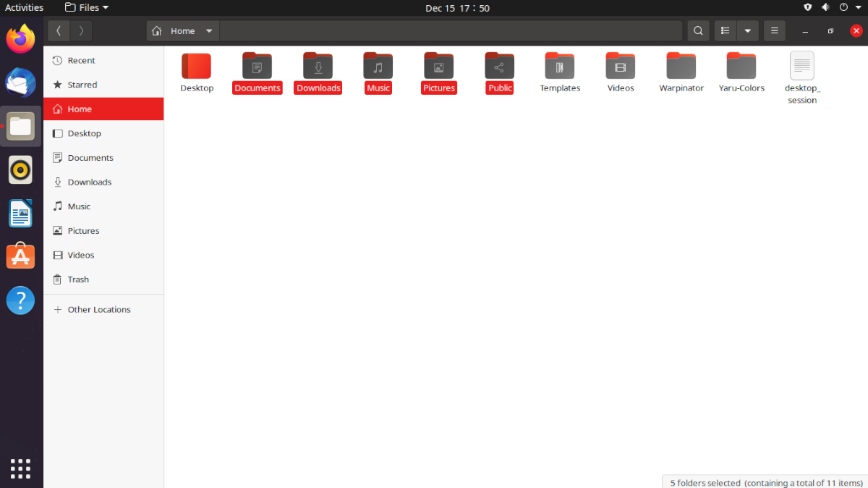Image resolution: width=868 pixels, height=488 pixels.
Task: Open the app grid from the dock
Action: pyautogui.click(x=20, y=468)
